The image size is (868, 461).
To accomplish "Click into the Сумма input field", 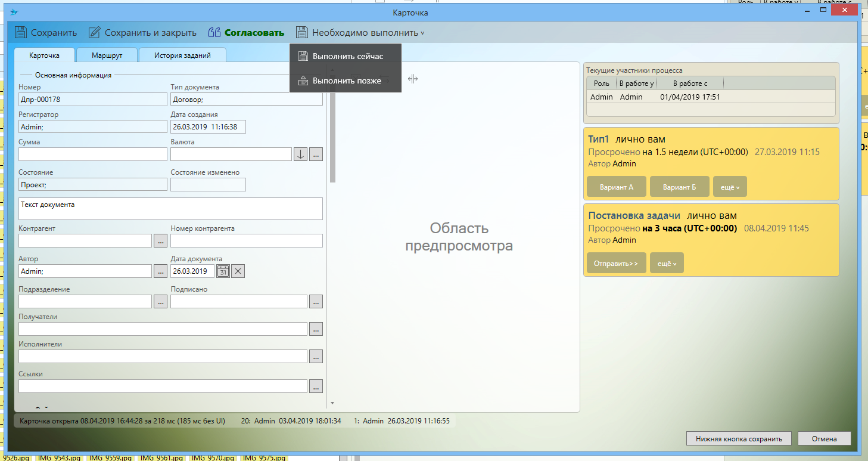I will click(93, 154).
